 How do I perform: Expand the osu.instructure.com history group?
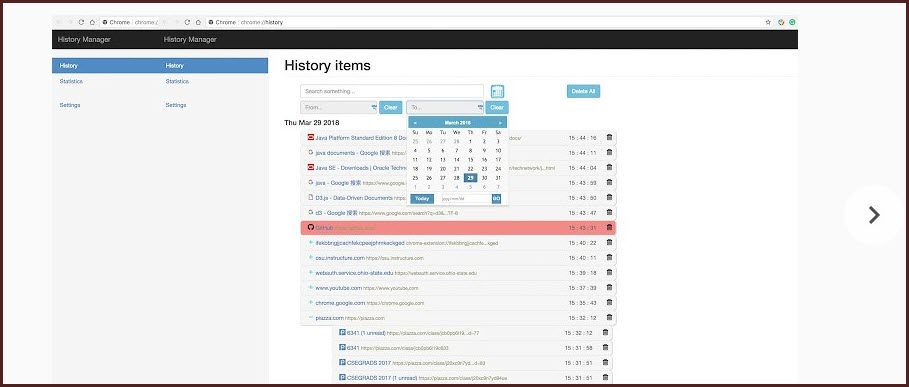pos(311,258)
